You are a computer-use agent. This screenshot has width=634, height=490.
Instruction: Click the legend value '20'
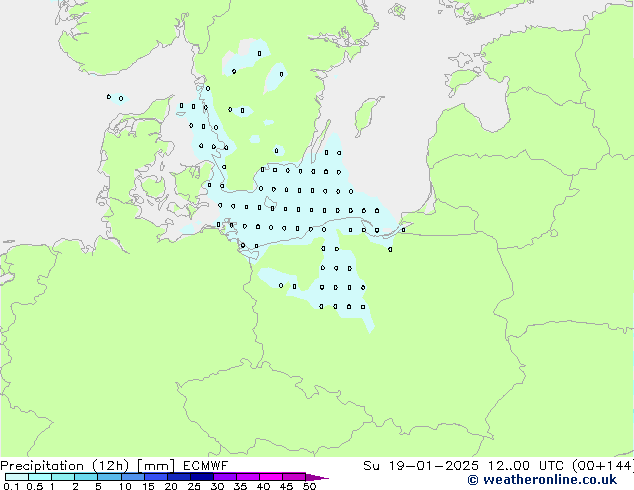171,486
